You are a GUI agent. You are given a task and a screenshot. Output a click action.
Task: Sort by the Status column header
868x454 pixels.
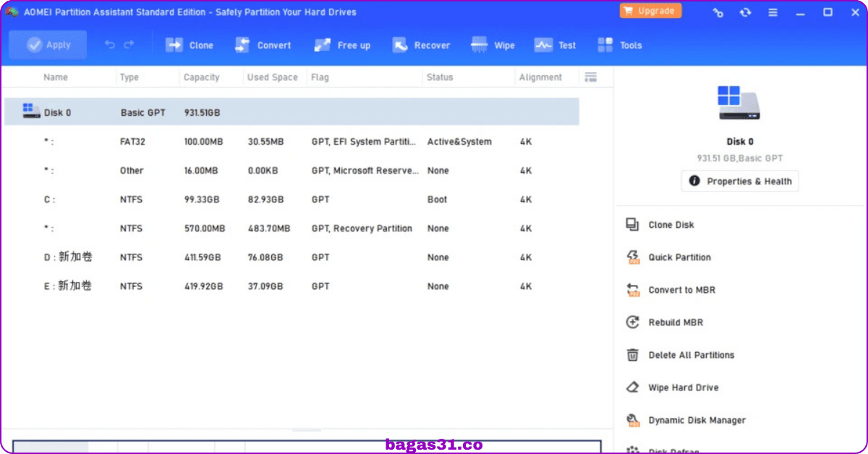tap(440, 77)
